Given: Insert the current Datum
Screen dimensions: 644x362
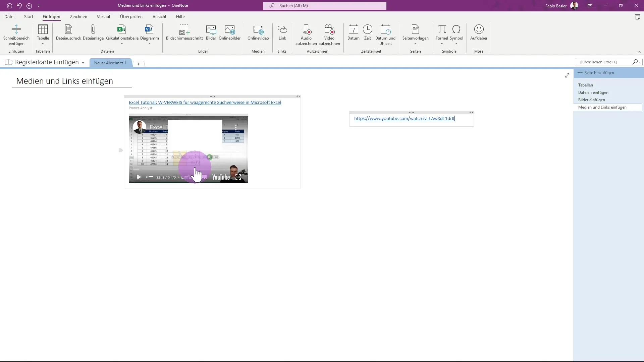Looking at the screenshot, I should click(354, 29).
